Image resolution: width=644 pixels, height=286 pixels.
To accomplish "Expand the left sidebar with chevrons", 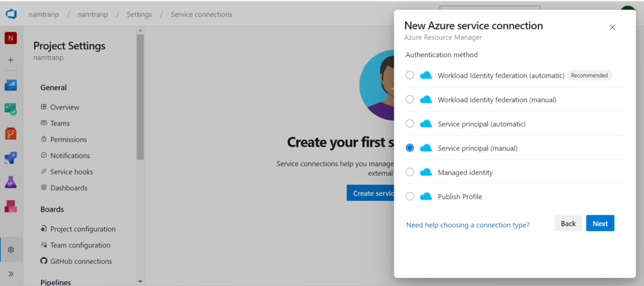I will pos(11,273).
